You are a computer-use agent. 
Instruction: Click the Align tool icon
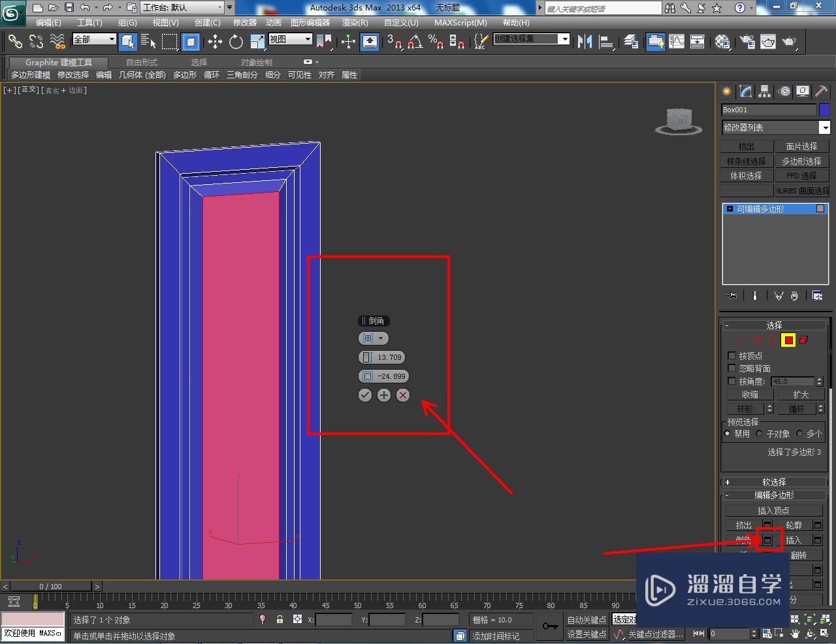607,42
